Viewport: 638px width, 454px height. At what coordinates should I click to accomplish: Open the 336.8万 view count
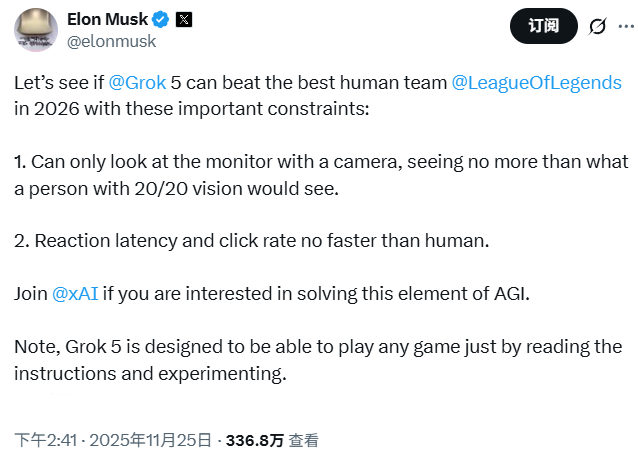pyautogui.click(x=255, y=439)
